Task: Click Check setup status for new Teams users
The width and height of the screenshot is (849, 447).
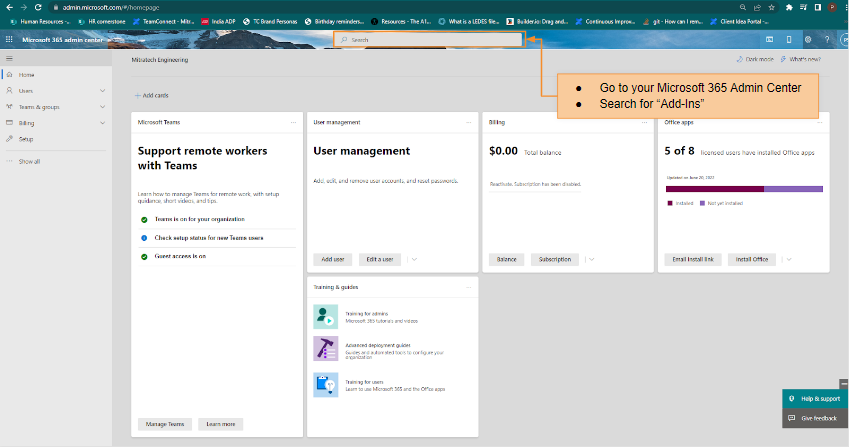Action: click(209, 238)
